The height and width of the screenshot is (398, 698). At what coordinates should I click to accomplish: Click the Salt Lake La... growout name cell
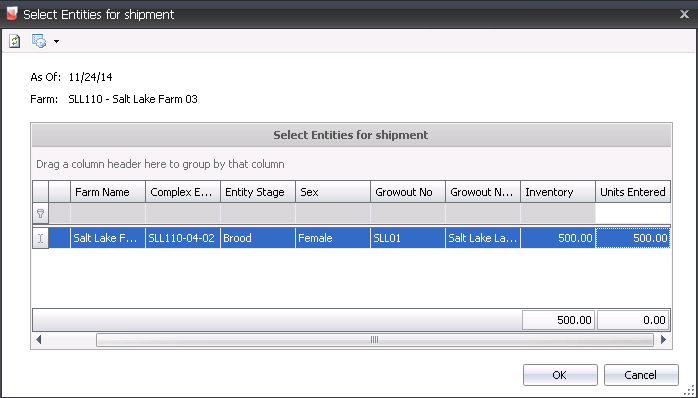[x=483, y=238]
